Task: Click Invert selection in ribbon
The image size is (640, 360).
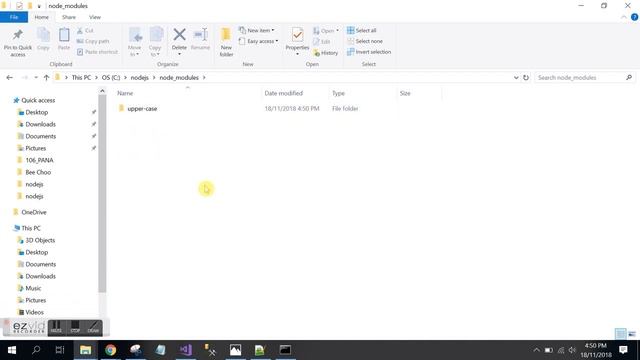Action: [369, 52]
